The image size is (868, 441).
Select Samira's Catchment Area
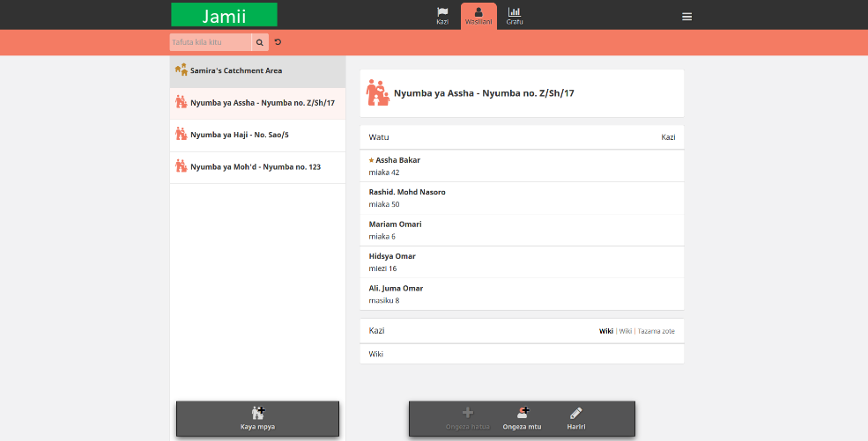point(257,71)
